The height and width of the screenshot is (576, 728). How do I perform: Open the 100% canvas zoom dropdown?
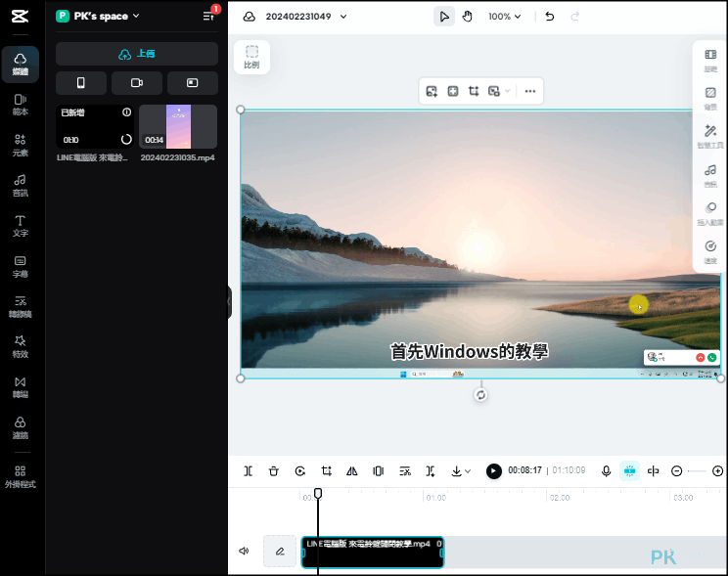(504, 17)
